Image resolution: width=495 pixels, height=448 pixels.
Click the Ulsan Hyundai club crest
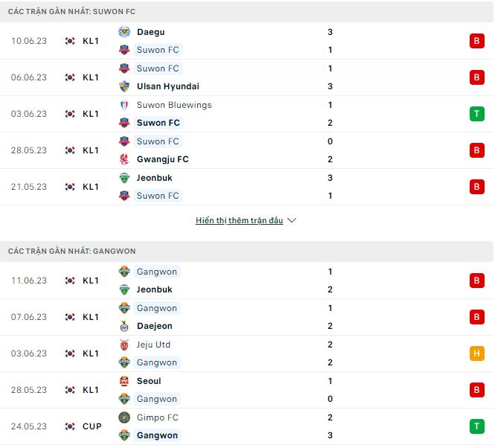[x=124, y=86]
